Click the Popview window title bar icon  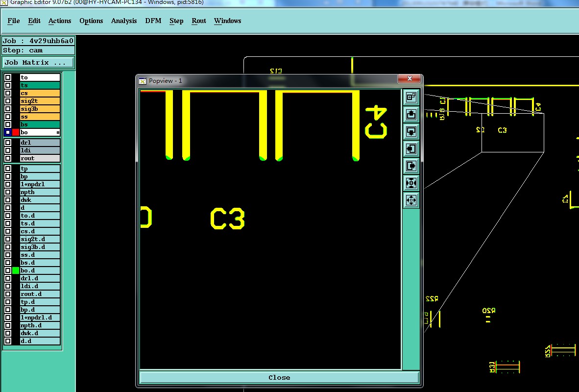142,81
